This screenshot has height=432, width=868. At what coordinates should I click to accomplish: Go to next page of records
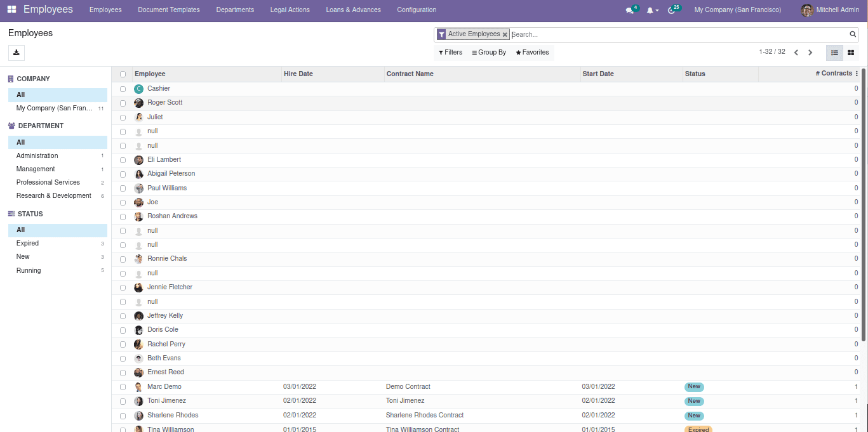click(810, 53)
